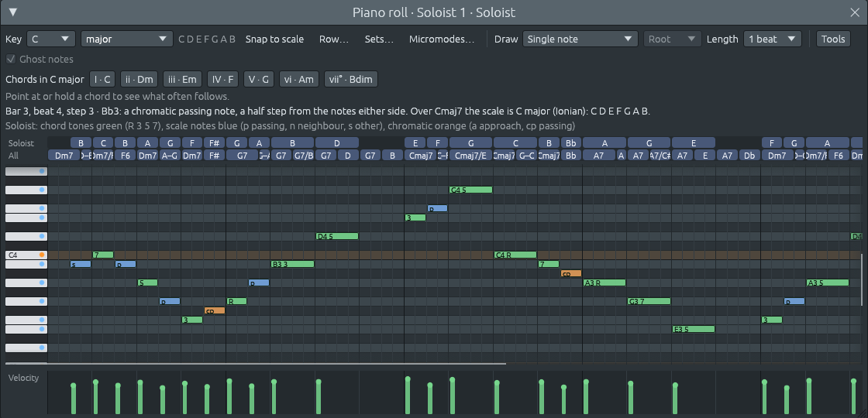Adjust velocity bar for the E3 5 note
The width and height of the screenshot is (868, 418).
click(x=675, y=398)
